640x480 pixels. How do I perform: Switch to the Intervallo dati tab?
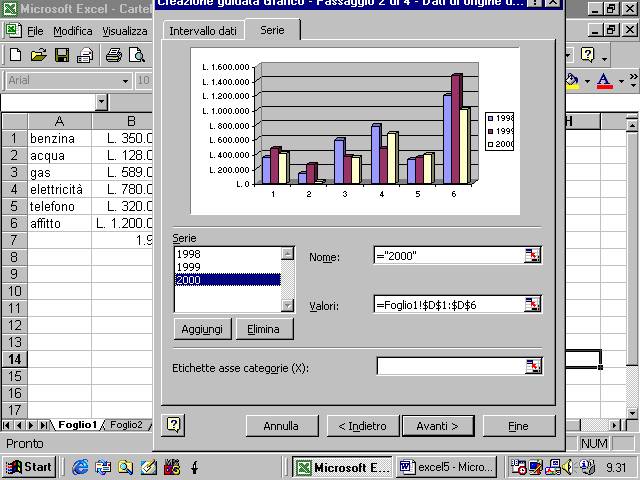(203, 31)
